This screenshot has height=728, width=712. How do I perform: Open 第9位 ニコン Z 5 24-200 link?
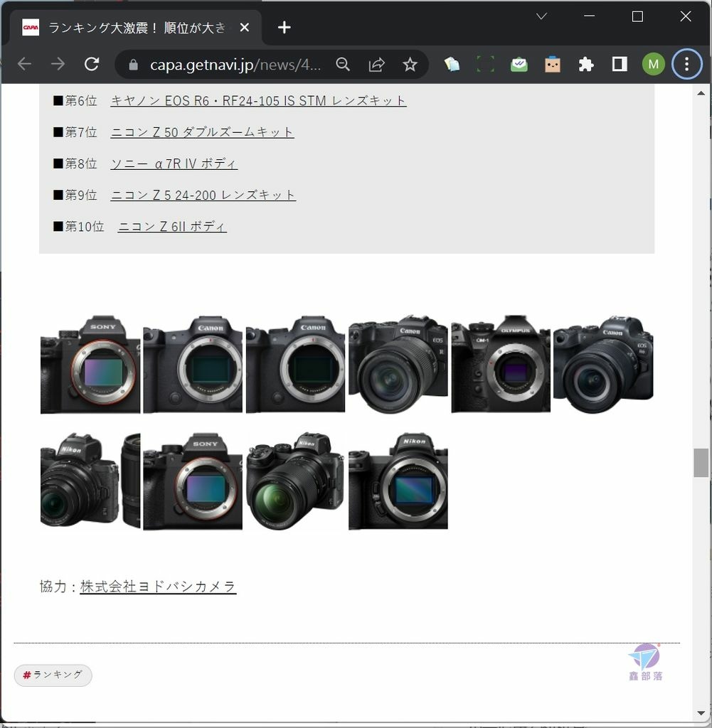click(203, 195)
